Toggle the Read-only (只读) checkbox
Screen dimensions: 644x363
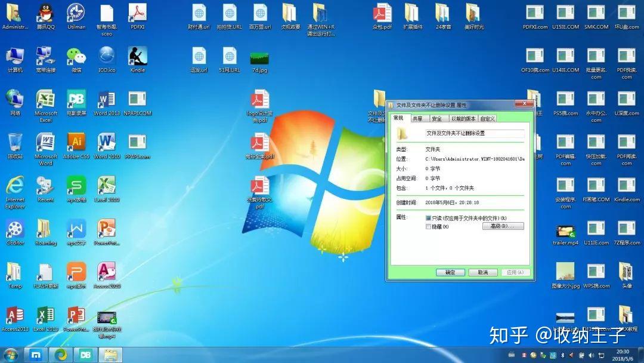click(x=428, y=219)
